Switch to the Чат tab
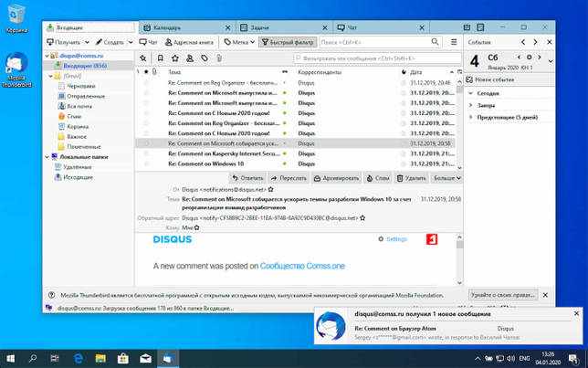Image resolution: width=588 pixels, height=368 pixels. tap(381, 27)
